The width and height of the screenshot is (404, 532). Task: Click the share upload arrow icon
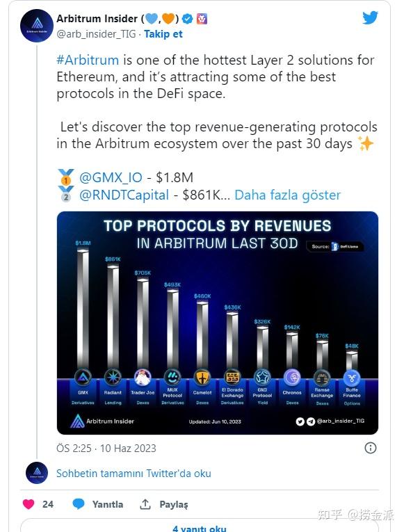(145, 504)
